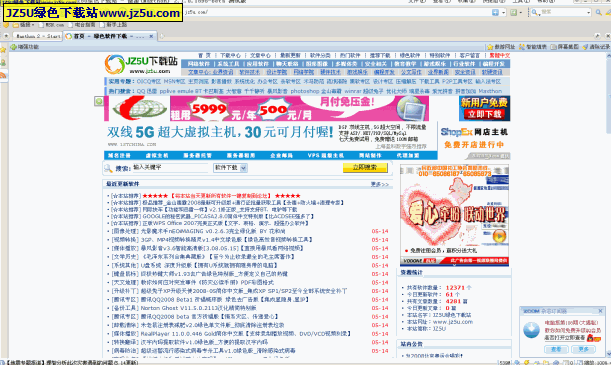Click the blue download arrow icon in the popup
The image size is (611, 365).
click(531, 330)
